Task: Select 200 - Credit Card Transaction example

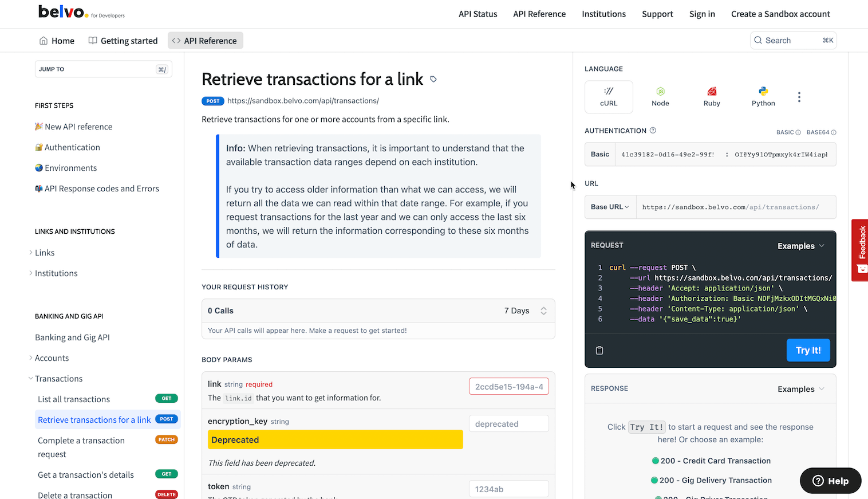Action: 711,461
